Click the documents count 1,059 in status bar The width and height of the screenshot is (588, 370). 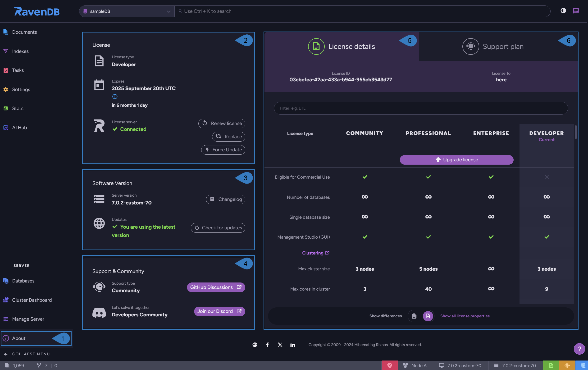pyautogui.click(x=15, y=365)
